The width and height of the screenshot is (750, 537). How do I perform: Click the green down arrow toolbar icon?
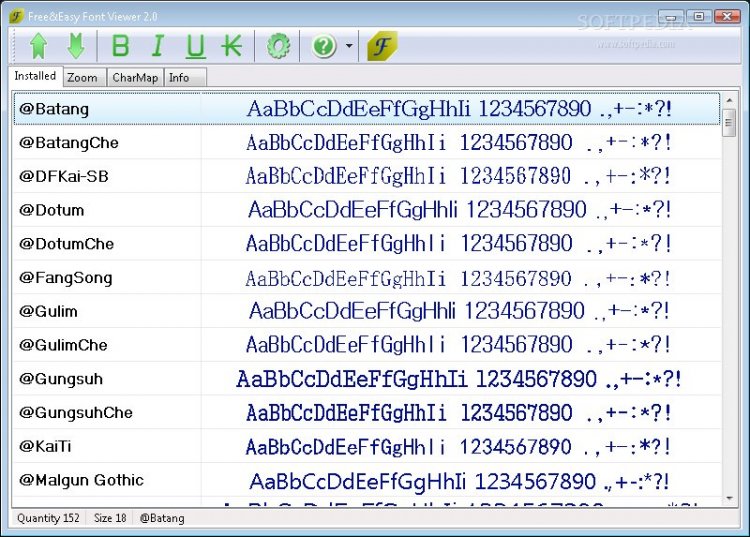click(x=76, y=46)
